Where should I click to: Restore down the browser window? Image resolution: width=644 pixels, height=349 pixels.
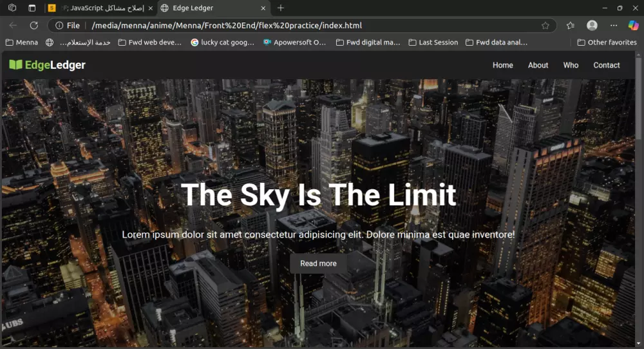coord(620,8)
